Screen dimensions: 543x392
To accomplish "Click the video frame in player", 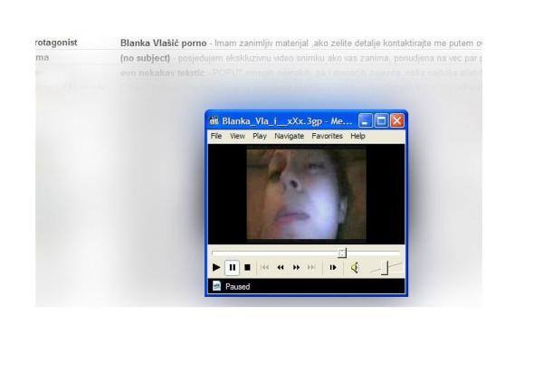I will (306, 195).
